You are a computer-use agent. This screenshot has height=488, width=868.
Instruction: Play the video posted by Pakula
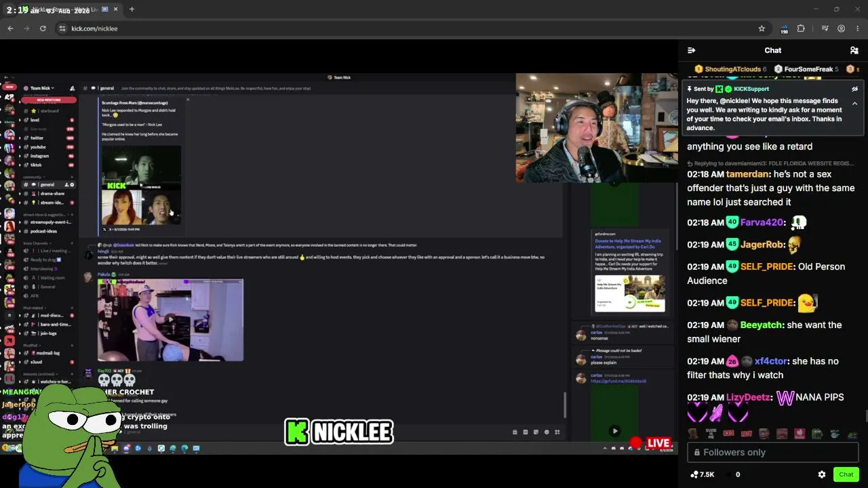pyautogui.click(x=170, y=319)
